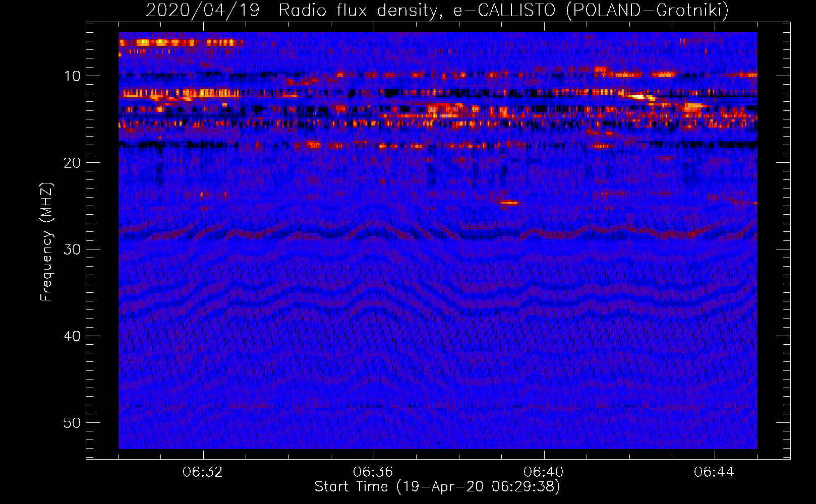Viewport: 816px width, 504px height.
Task: Click the 06:40 time axis label
Action: click(544, 472)
